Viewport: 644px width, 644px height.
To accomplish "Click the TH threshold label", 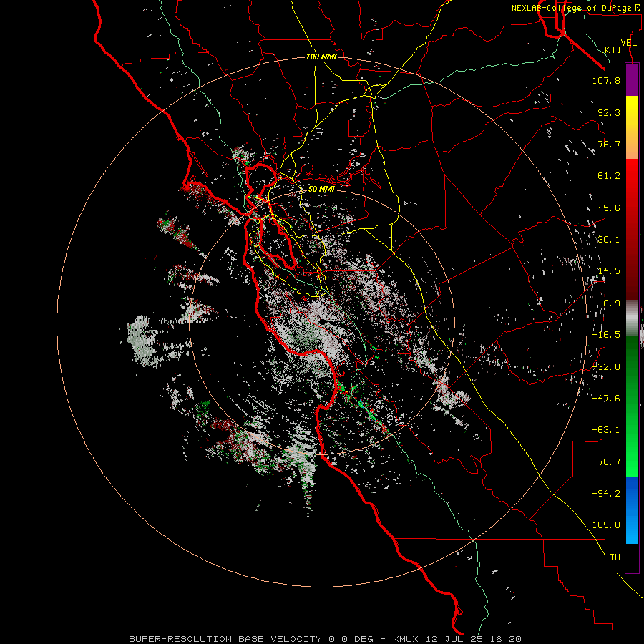I will (x=615, y=557).
